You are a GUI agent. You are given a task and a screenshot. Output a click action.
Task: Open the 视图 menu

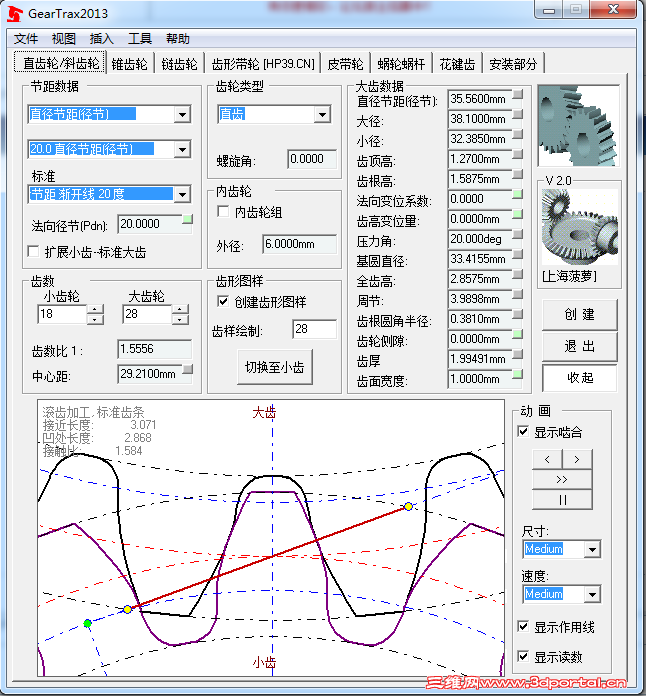pos(63,39)
